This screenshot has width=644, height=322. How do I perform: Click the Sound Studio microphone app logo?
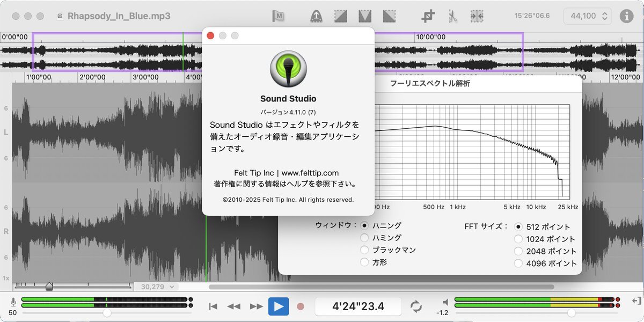(288, 69)
